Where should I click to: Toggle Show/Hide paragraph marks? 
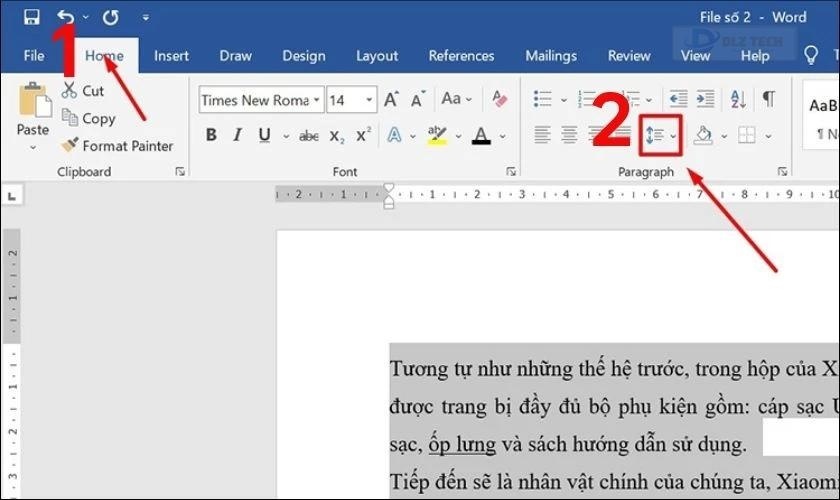[x=769, y=98]
